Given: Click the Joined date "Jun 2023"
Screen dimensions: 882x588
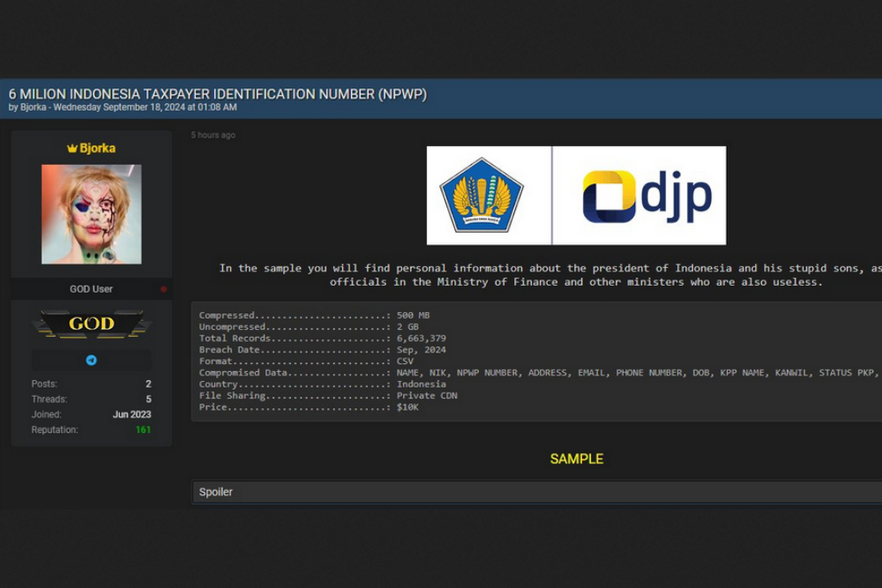Looking at the screenshot, I should click(131, 414).
